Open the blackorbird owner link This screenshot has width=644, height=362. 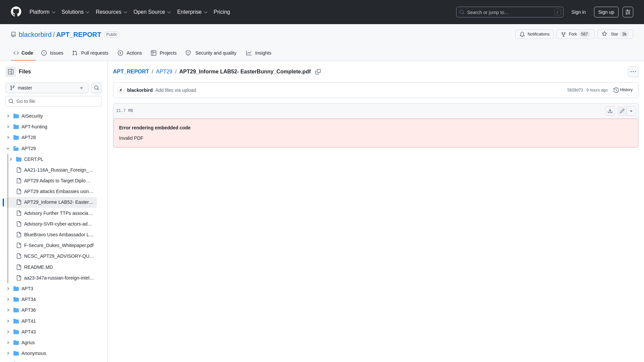pyautogui.click(x=35, y=35)
